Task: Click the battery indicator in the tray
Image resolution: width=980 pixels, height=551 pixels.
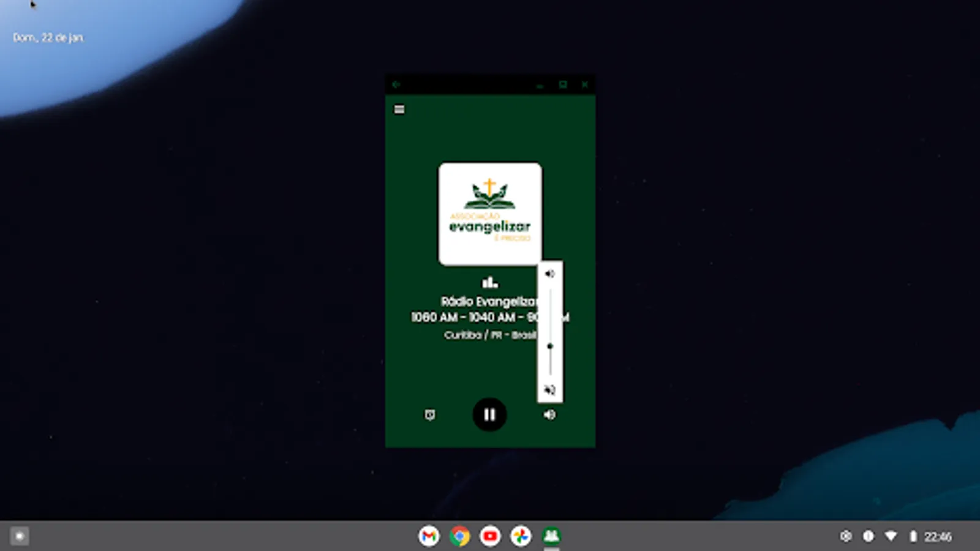Action: [x=913, y=536]
